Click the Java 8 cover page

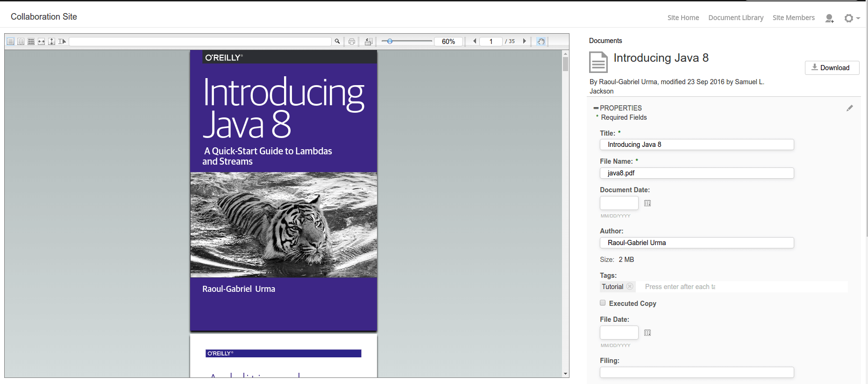click(x=284, y=190)
